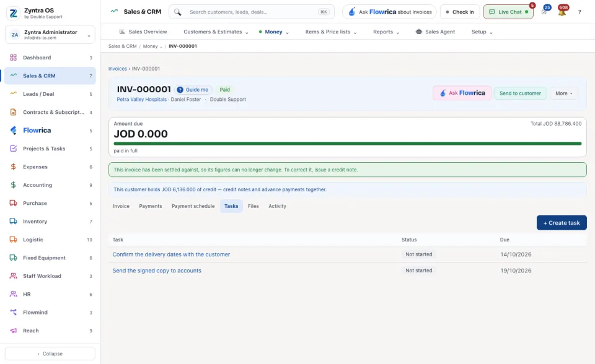The height and width of the screenshot is (364, 595).
Task: Open Ask Flowrica about invoices
Action: coord(389,12)
